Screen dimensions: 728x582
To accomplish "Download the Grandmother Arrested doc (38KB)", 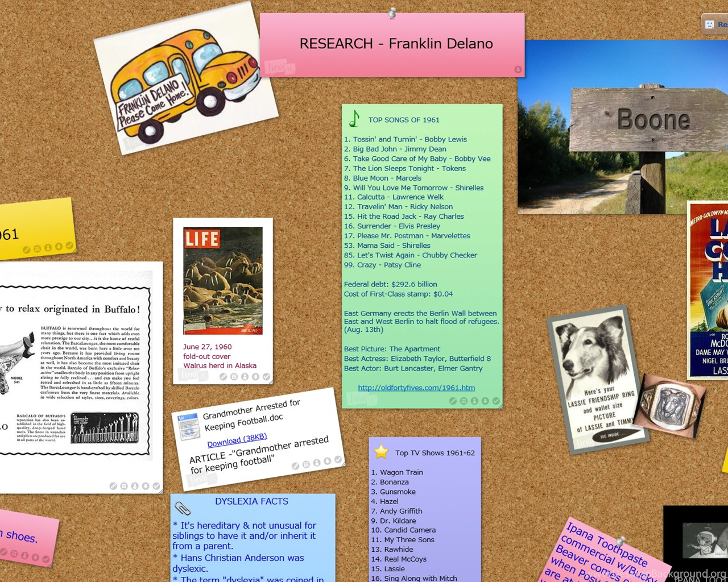I will click(x=237, y=440).
